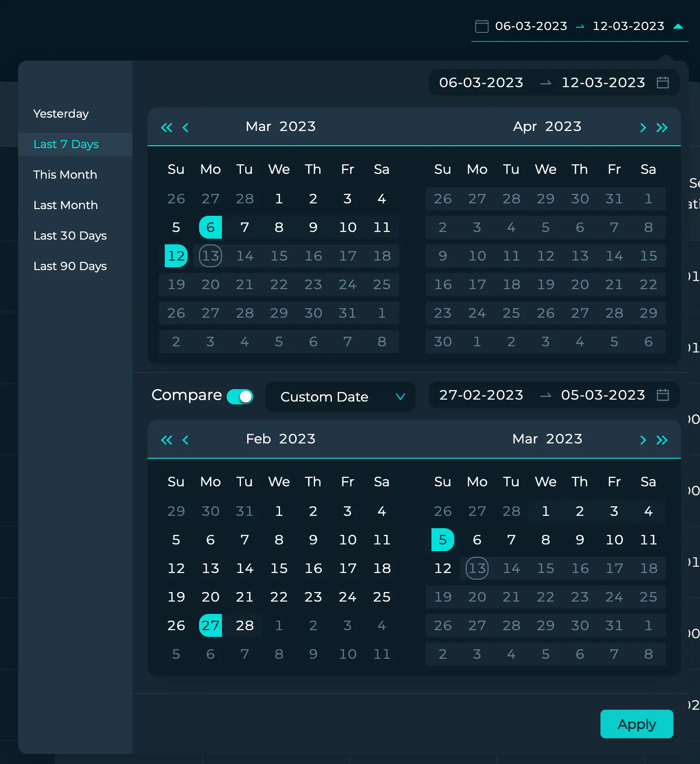
Task: Toggle the Compare switch off
Action: (x=240, y=397)
